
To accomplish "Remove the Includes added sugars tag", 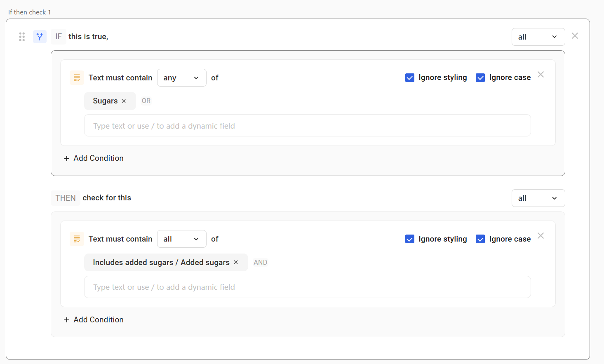I will 236,263.
